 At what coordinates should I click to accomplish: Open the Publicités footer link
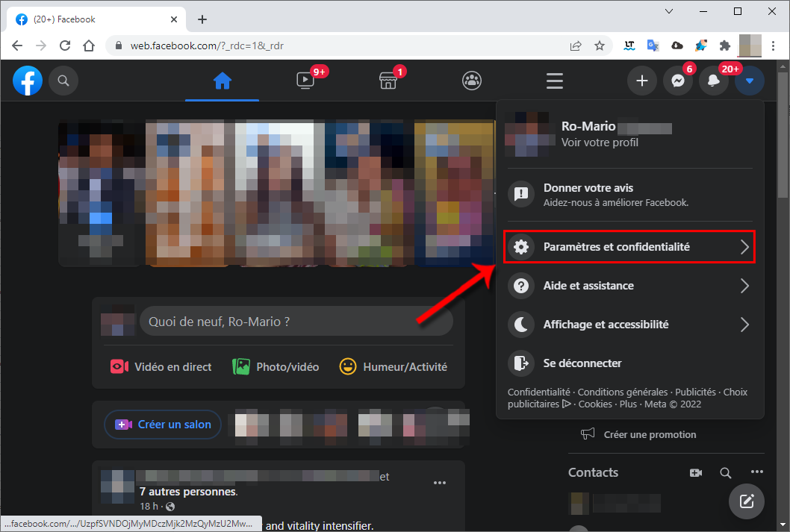coord(695,392)
